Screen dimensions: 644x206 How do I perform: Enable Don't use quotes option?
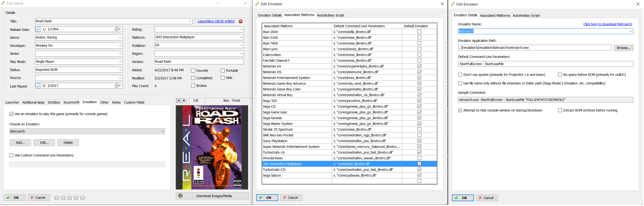coord(460,75)
